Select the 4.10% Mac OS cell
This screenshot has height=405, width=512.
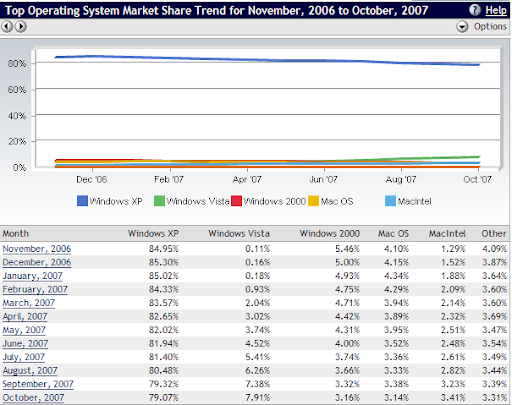pyautogui.click(x=396, y=249)
